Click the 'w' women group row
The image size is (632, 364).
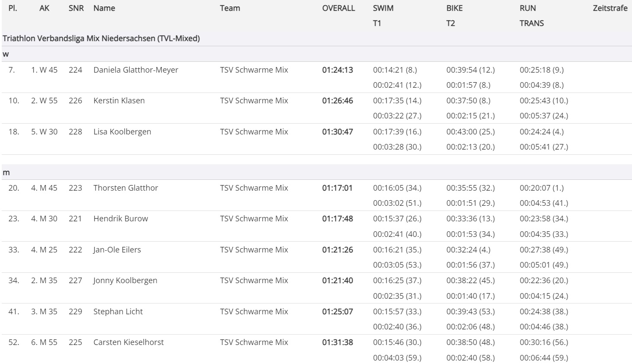click(x=6, y=54)
